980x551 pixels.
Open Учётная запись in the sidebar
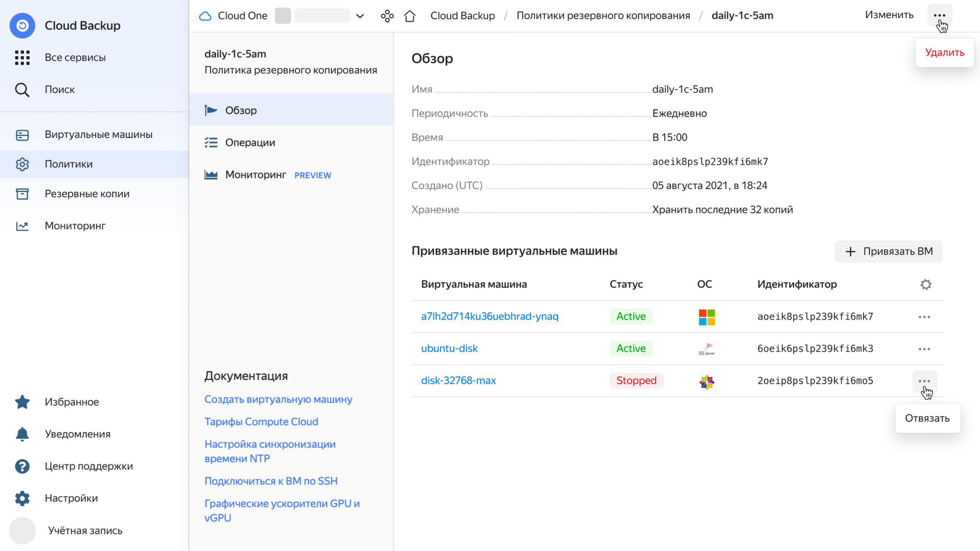[95, 531]
